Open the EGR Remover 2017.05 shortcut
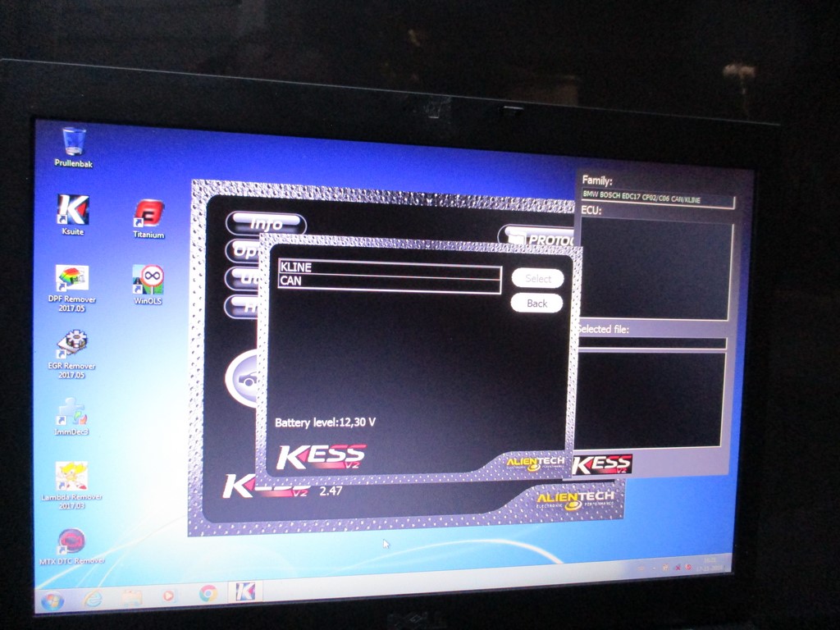This screenshot has width=840, height=630. (x=72, y=346)
